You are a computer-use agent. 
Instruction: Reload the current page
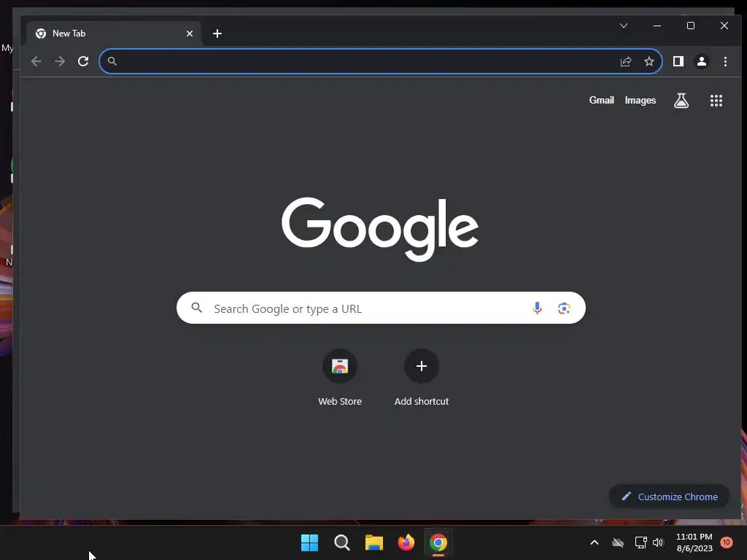coord(83,61)
